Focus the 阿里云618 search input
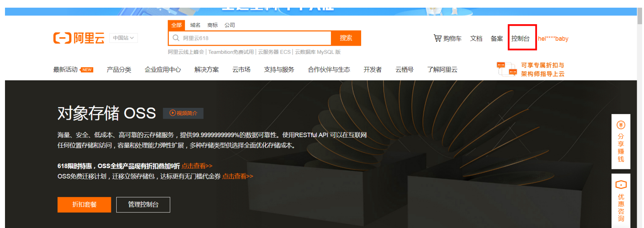The width and height of the screenshot is (644, 228). click(x=249, y=38)
